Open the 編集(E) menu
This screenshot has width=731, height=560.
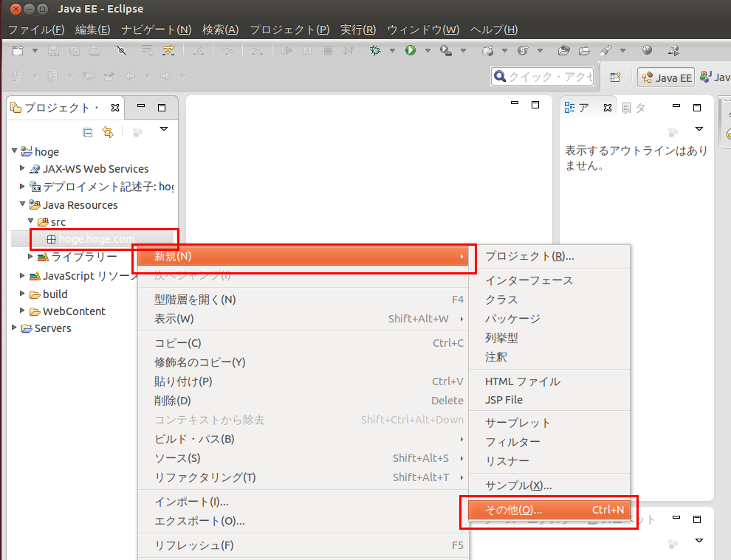[x=93, y=30]
